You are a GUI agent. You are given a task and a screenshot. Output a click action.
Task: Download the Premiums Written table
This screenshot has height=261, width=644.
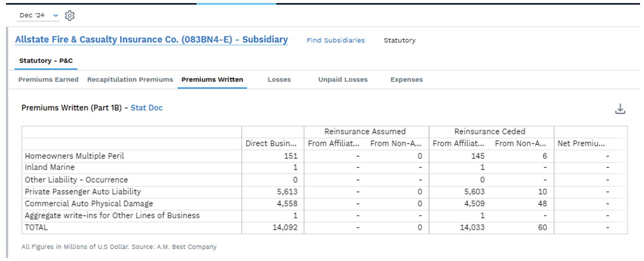tap(620, 109)
